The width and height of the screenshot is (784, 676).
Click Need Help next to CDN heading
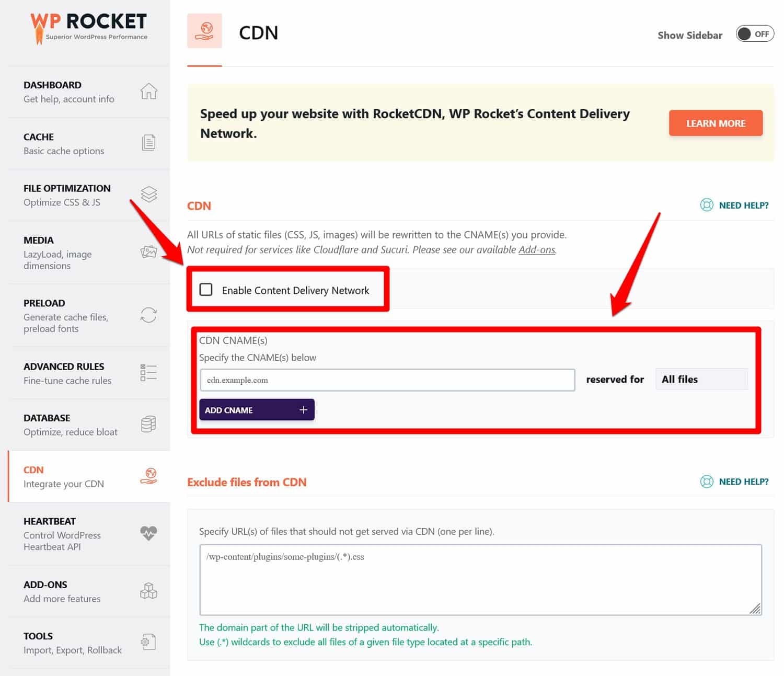tap(734, 205)
